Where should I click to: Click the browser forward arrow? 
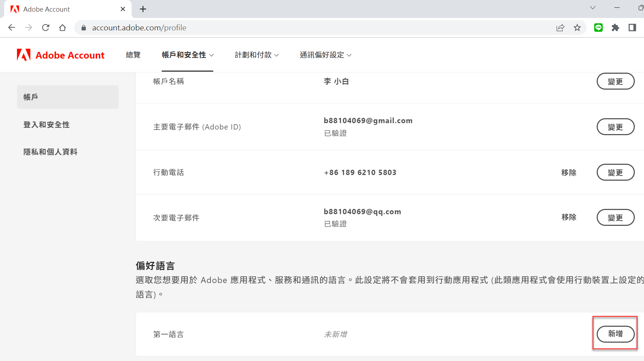click(29, 28)
